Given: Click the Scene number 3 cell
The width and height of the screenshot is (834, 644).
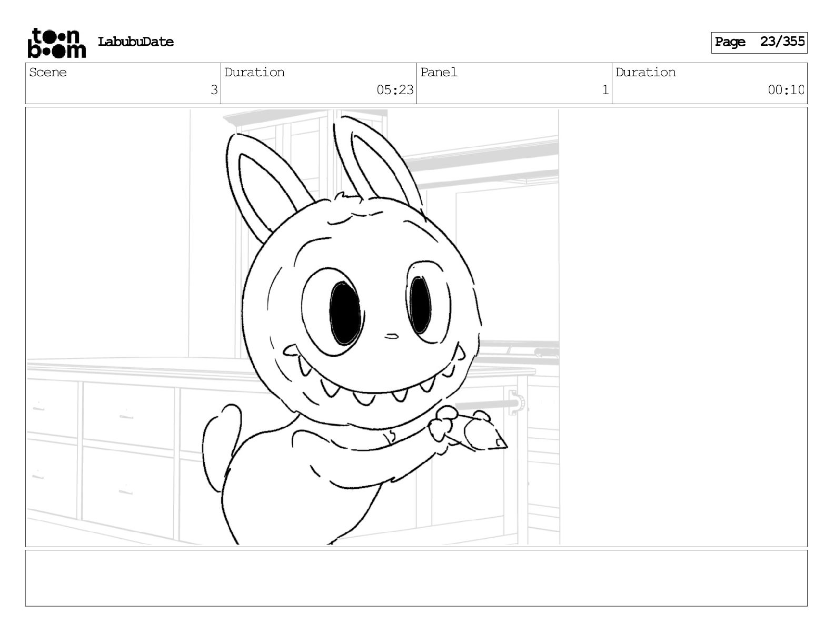Looking at the screenshot, I should 123,84.
